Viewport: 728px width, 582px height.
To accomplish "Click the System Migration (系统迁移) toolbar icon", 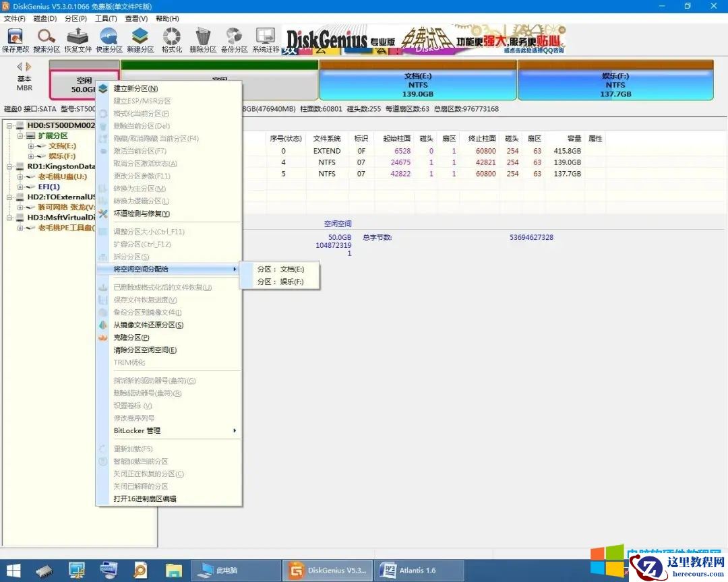I will click(x=266, y=40).
